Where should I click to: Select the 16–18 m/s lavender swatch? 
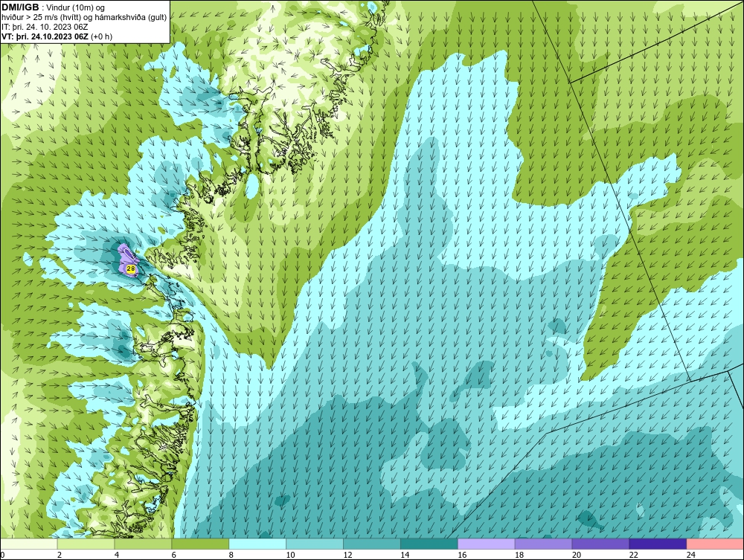point(487,544)
